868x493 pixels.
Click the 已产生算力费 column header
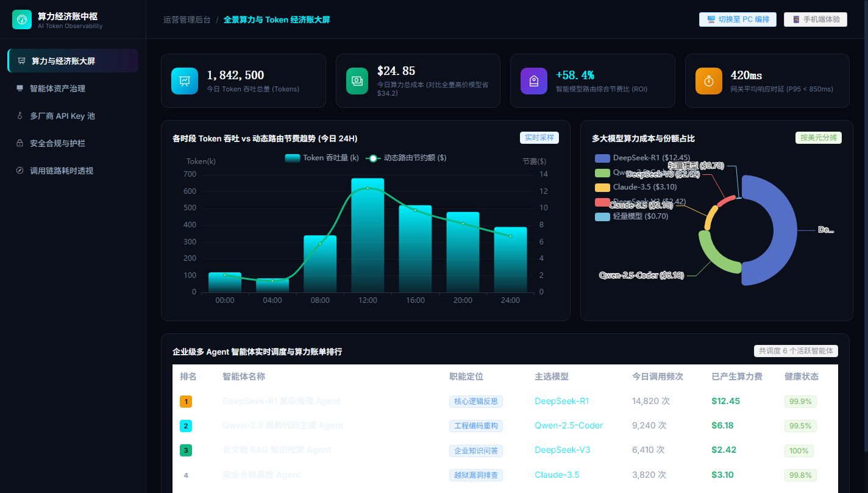click(737, 377)
